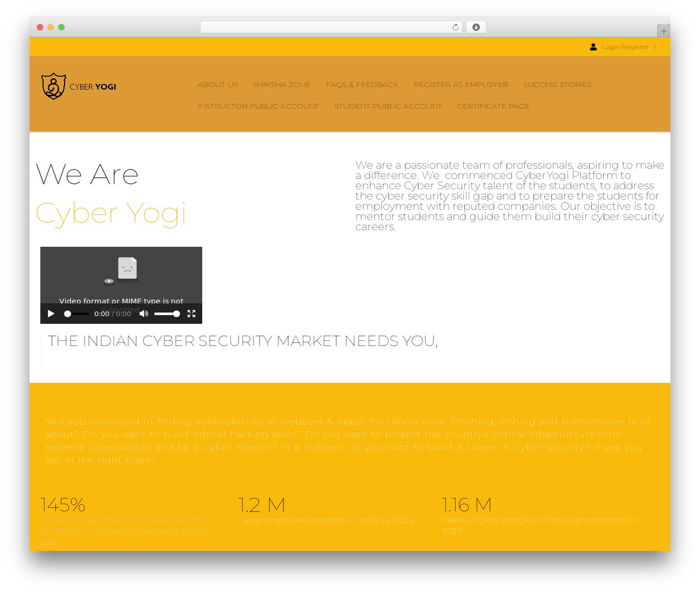Open FAQs & Feedback page
The height and width of the screenshot is (593, 700).
click(362, 85)
